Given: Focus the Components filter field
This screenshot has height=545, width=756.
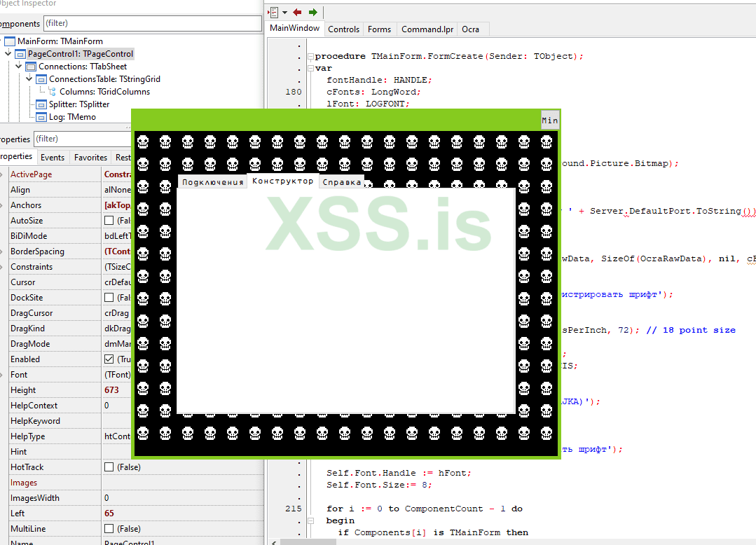Looking at the screenshot, I should 152,23.
